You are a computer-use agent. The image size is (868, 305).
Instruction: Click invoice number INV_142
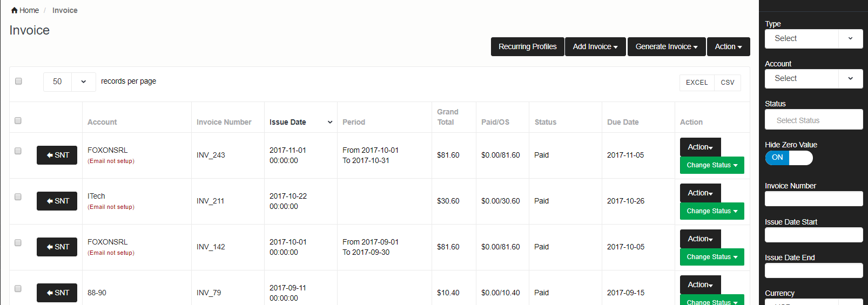point(211,247)
